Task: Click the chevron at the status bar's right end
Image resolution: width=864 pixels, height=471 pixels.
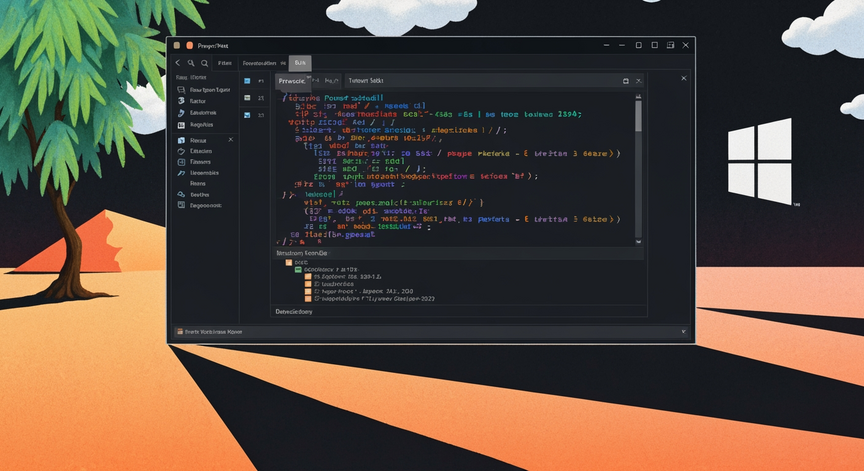Action: tap(684, 332)
